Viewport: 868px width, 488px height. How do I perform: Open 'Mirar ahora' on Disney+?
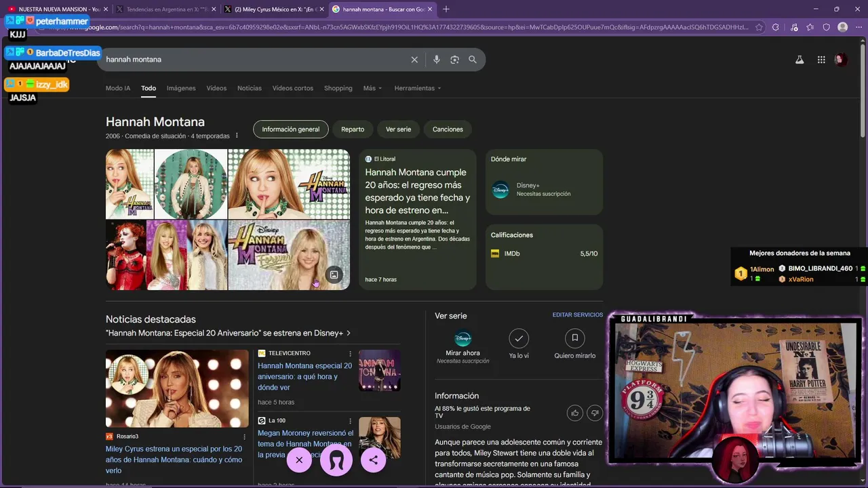point(462,347)
